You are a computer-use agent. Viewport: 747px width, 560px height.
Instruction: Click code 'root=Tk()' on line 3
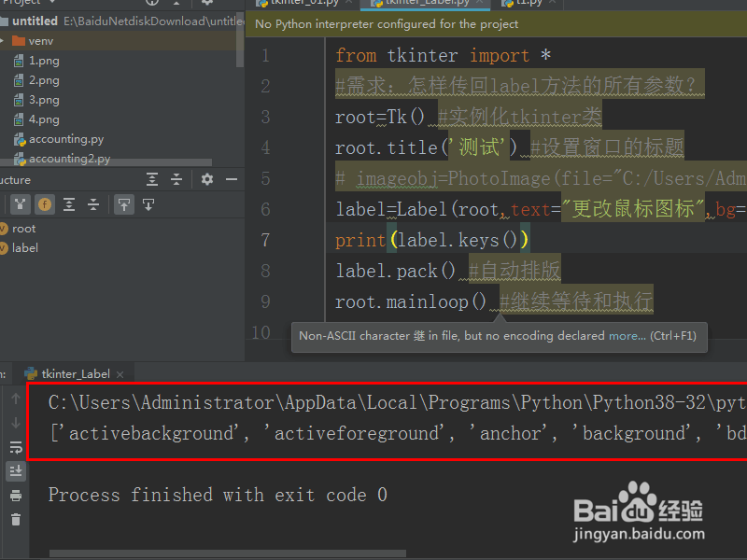[x=379, y=117]
